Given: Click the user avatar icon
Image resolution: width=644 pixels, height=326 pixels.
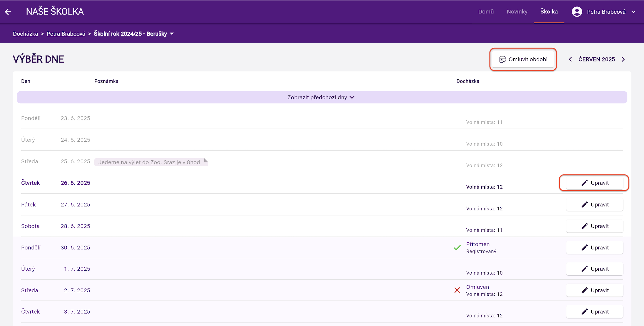Looking at the screenshot, I should 577,12.
